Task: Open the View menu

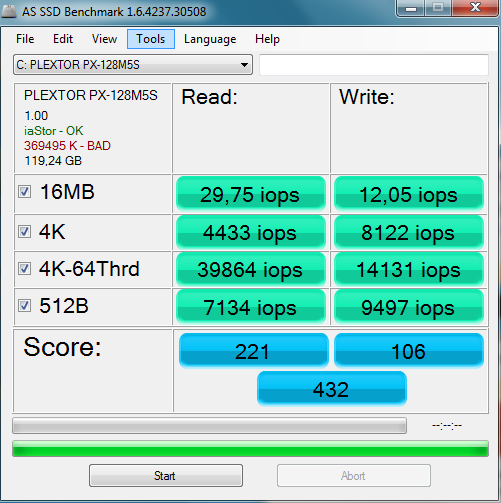Action: pyautogui.click(x=104, y=39)
